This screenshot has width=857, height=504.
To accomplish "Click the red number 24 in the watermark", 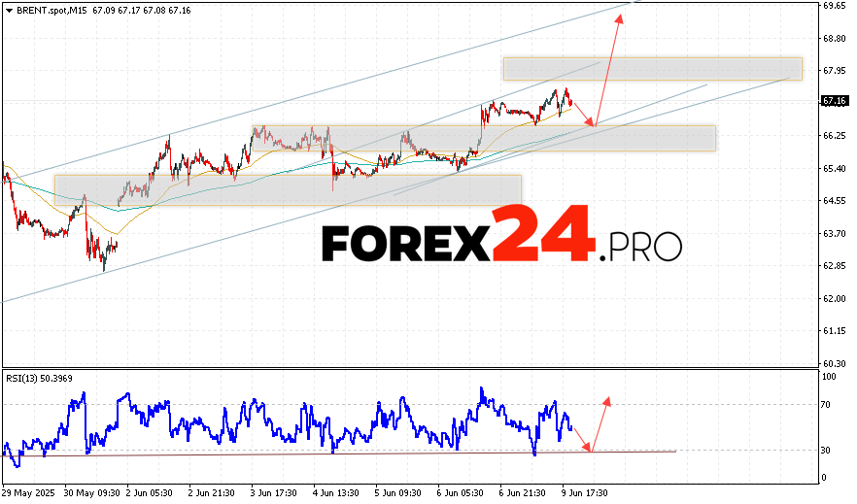I will click(x=541, y=234).
